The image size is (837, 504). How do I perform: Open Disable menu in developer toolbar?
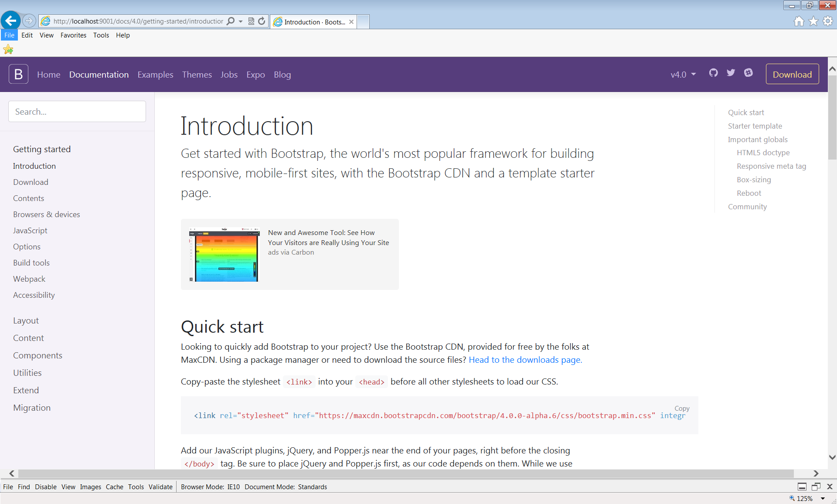46,487
